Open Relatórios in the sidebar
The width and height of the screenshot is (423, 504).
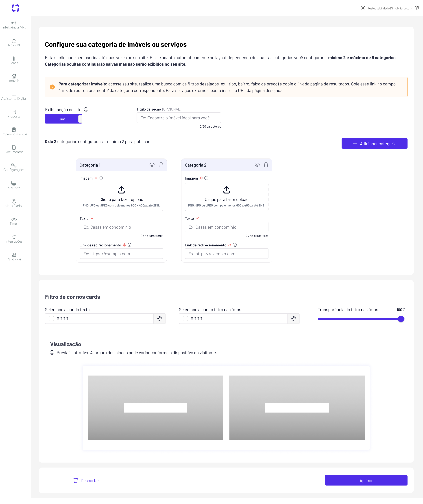coord(14,256)
